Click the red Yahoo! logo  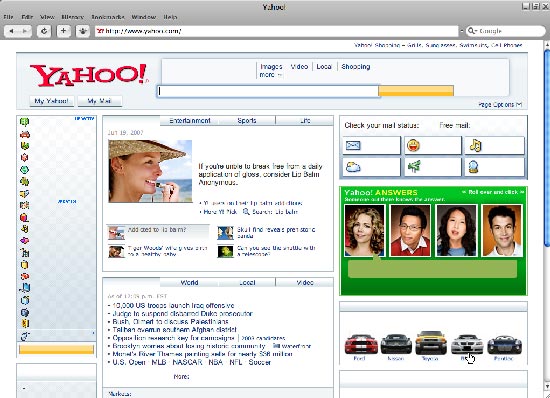point(89,75)
